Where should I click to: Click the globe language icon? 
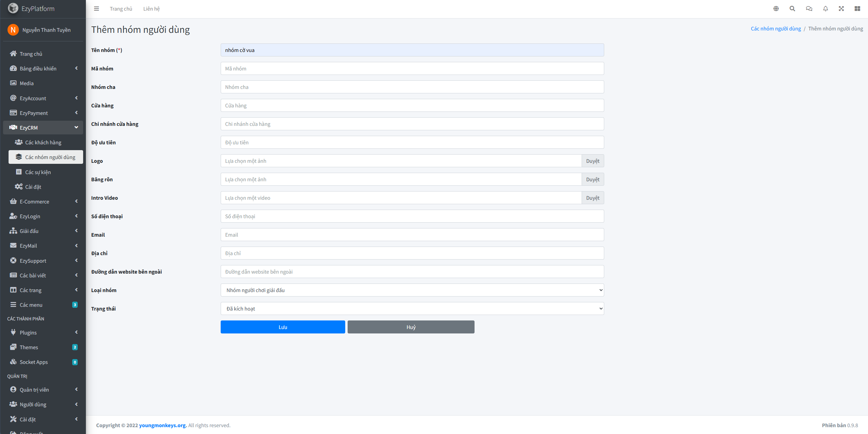[776, 9]
